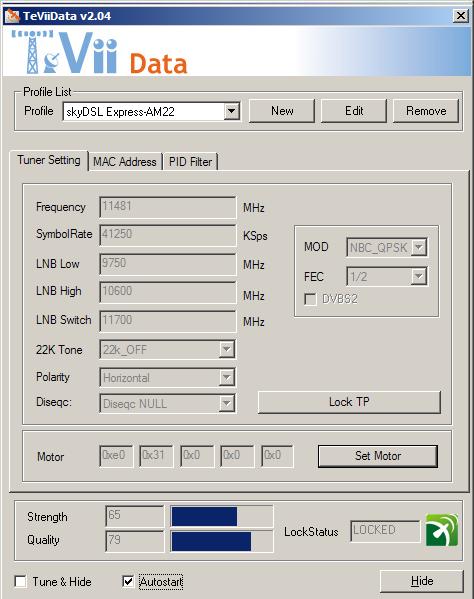Click the LNB High field showing 10600
474x599 pixels.
(168, 292)
